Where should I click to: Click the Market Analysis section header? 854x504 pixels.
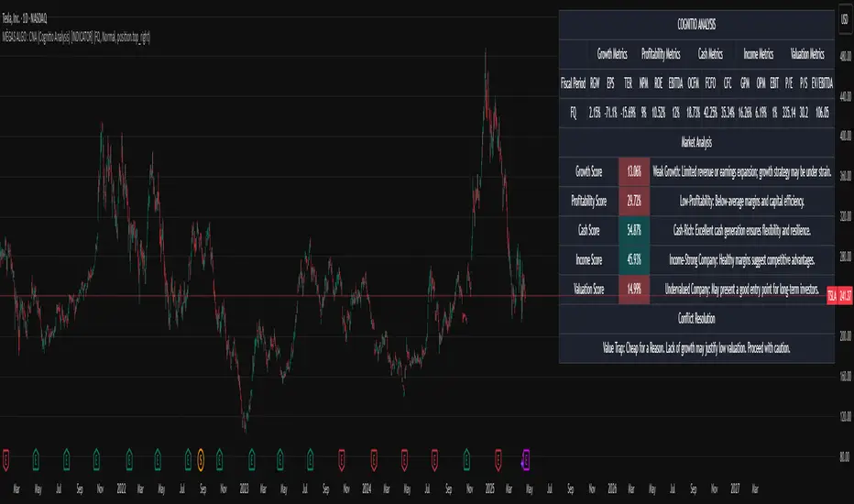[696, 142]
